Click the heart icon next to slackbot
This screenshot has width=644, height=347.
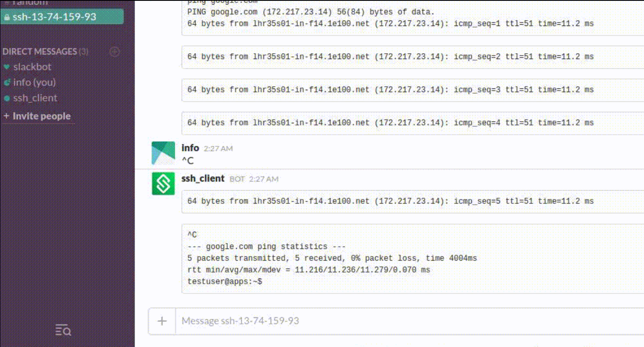[7, 67]
